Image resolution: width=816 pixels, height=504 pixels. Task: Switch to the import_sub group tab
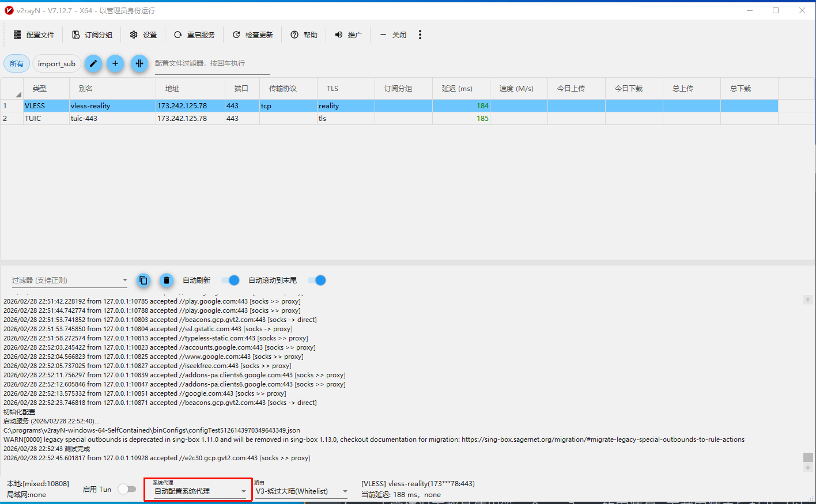coord(56,64)
